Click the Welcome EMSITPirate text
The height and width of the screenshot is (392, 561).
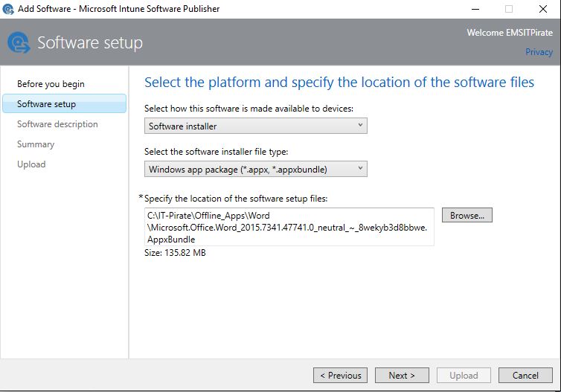pyautogui.click(x=510, y=33)
